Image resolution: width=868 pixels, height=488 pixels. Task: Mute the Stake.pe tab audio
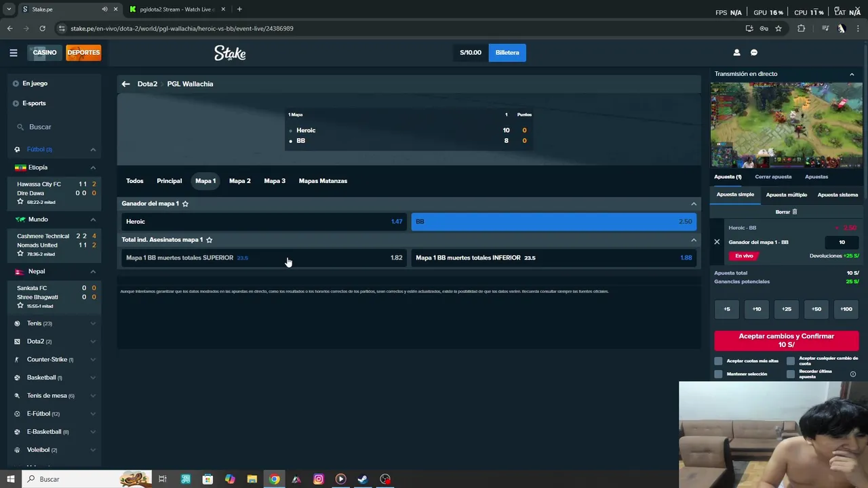pyautogui.click(x=104, y=9)
